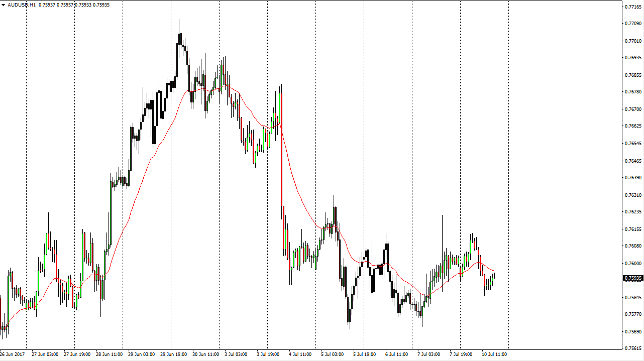This screenshot has width=644, height=361.
Task: Click the 0.77165 price axis label
Action: coord(633,7)
